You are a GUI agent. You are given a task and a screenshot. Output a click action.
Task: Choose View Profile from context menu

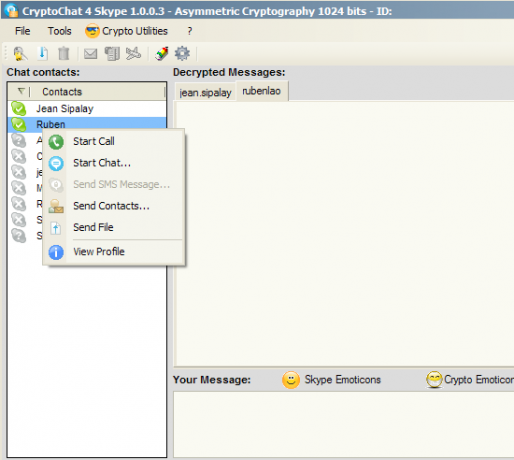point(114,252)
